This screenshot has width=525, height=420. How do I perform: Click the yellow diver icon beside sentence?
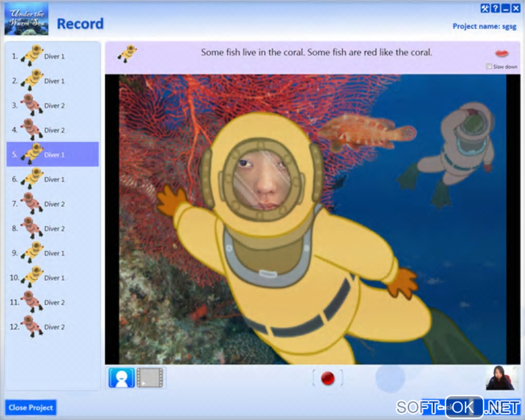[x=127, y=53]
